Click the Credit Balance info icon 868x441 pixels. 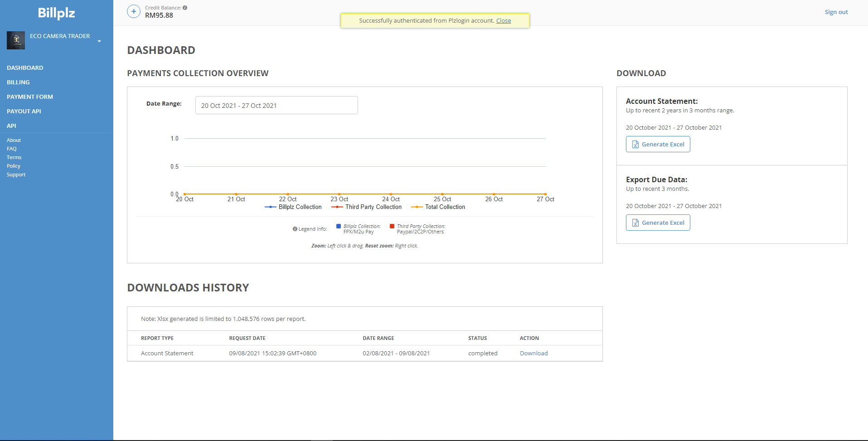(185, 8)
